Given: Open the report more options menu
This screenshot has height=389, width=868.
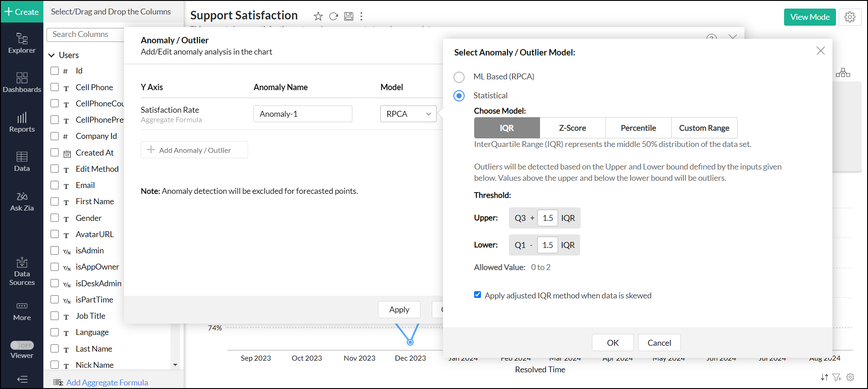Looking at the screenshot, I should click(361, 17).
